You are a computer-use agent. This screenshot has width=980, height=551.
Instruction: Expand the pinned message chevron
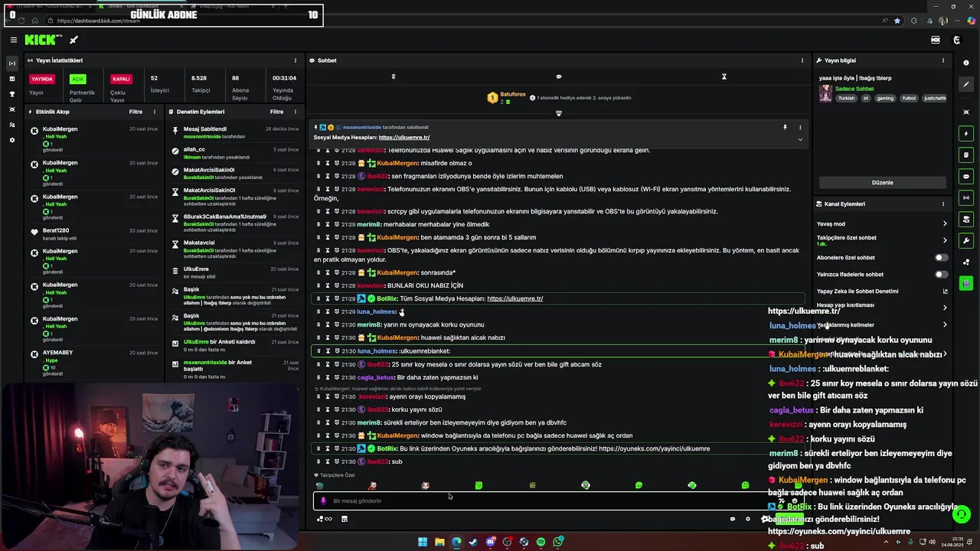(800, 139)
